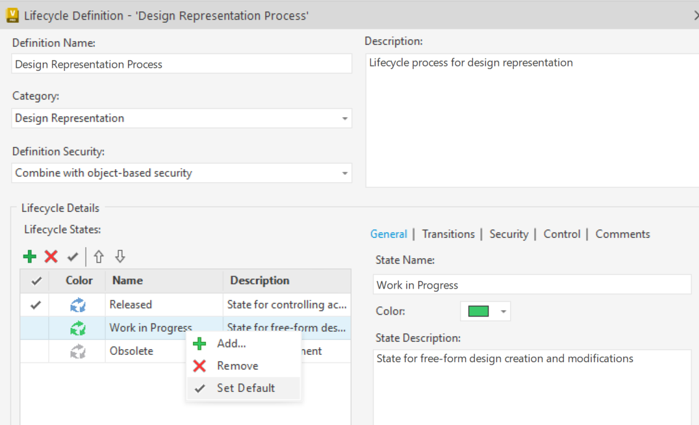The width and height of the screenshot is (699, 425).
Task: Select the Released state name
Action: (131, 305)
